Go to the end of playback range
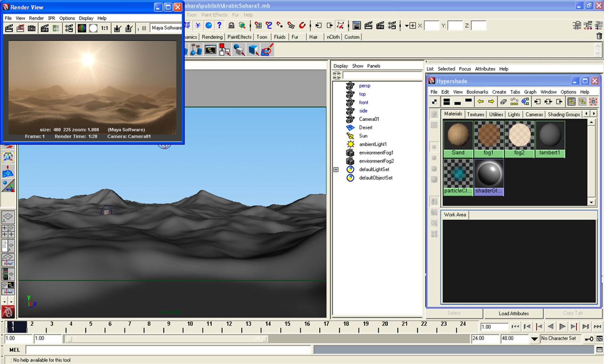604x364 pixels. coord(597,327)
